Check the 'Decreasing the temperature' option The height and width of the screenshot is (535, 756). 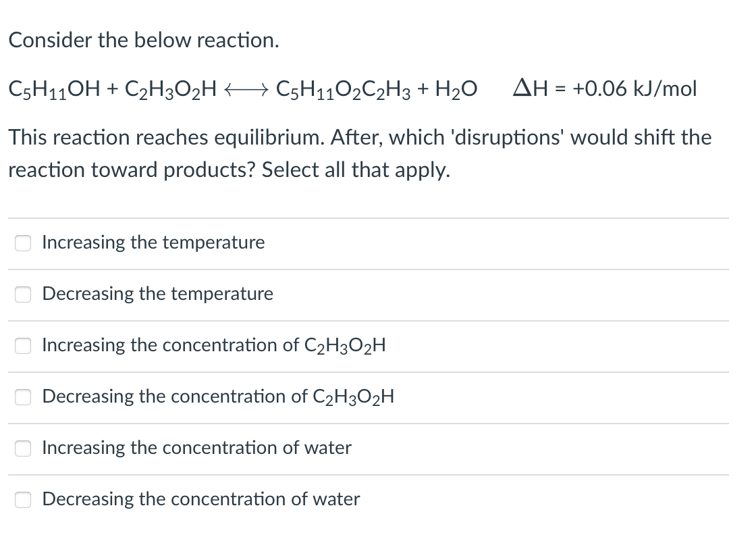23,294
